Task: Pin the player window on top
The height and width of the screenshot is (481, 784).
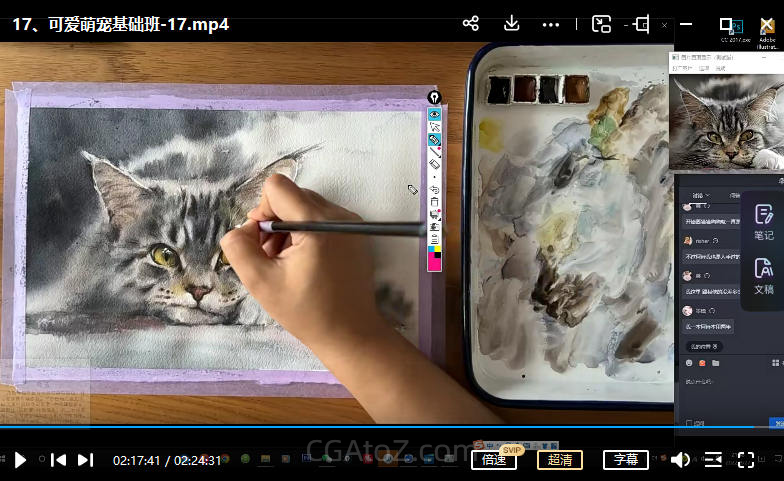Action: click(x=641, y=24)
